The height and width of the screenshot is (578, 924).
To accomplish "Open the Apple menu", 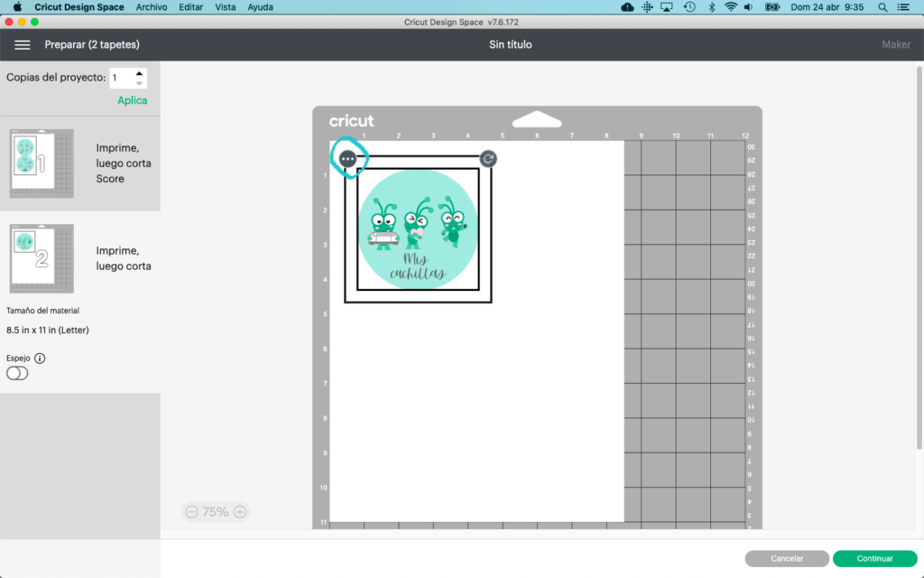I will coord(17,7).
